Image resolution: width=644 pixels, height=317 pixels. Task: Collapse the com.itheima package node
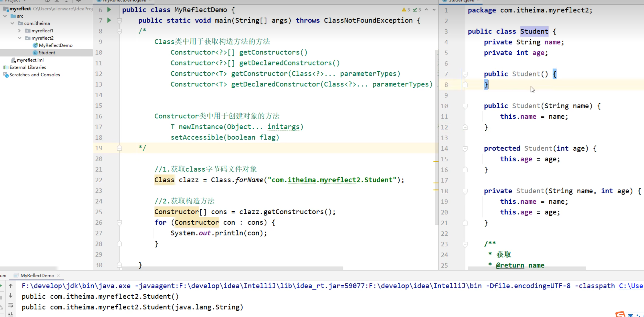(12, 23)
